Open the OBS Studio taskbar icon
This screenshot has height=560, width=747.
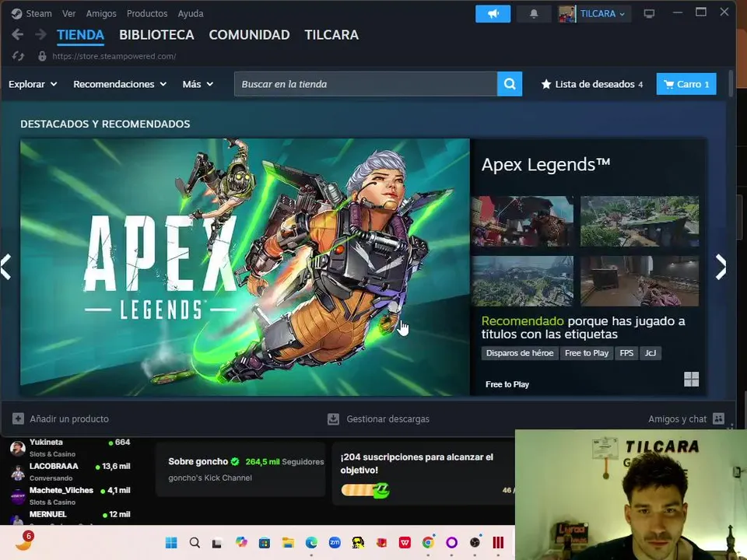click(475, 542)
